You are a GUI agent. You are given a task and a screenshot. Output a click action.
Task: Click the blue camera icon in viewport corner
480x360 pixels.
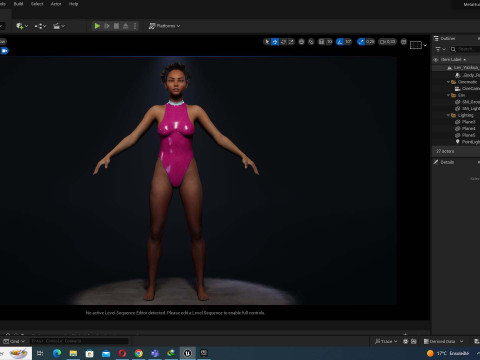pos(4,51)
